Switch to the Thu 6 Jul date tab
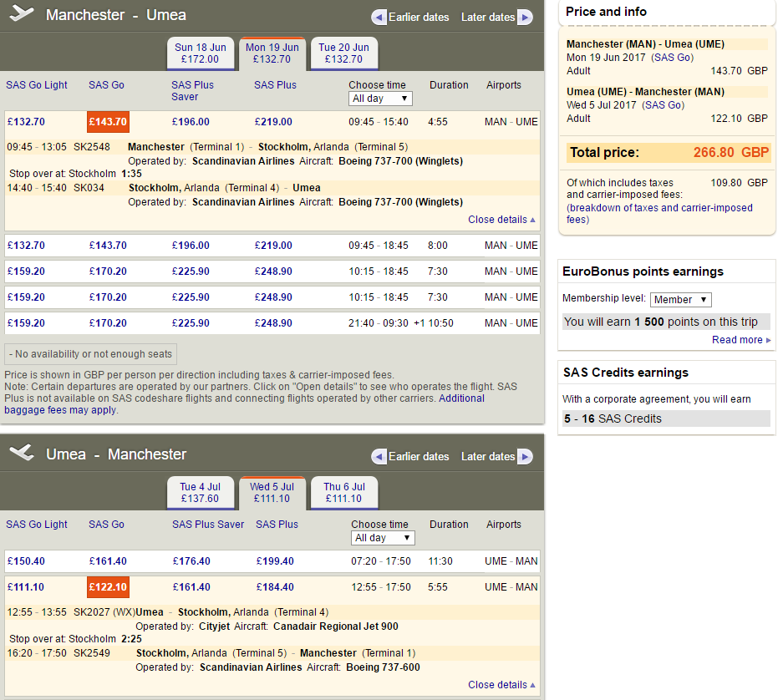The width and height of the screenshot is (783, 700). pos(344,493)
